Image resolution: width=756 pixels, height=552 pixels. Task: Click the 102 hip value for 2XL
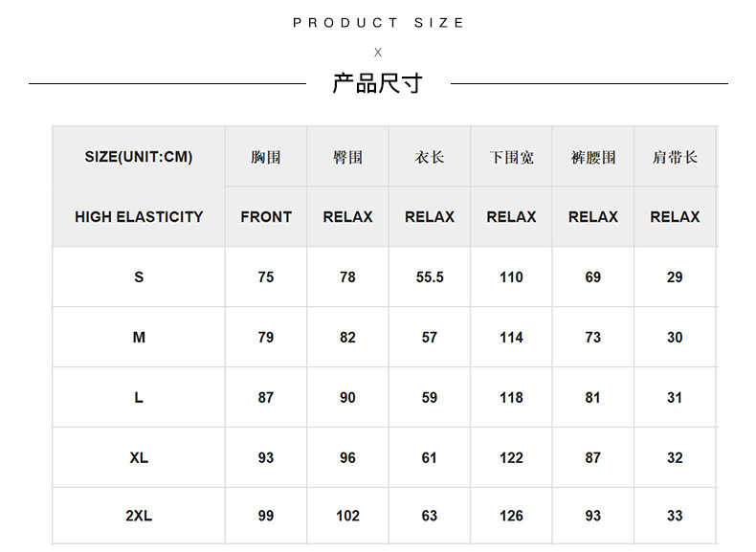(x=347, y=517)
